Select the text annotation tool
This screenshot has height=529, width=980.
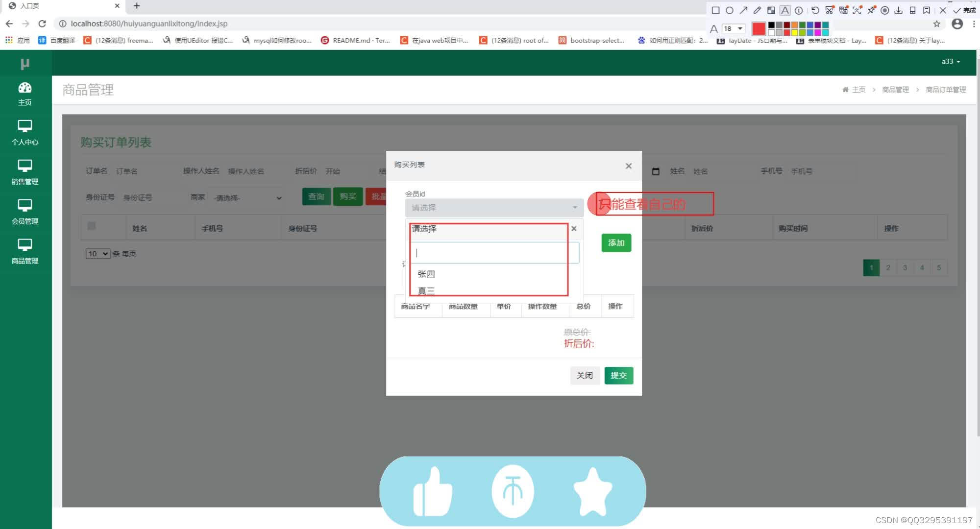coord(785,10)
